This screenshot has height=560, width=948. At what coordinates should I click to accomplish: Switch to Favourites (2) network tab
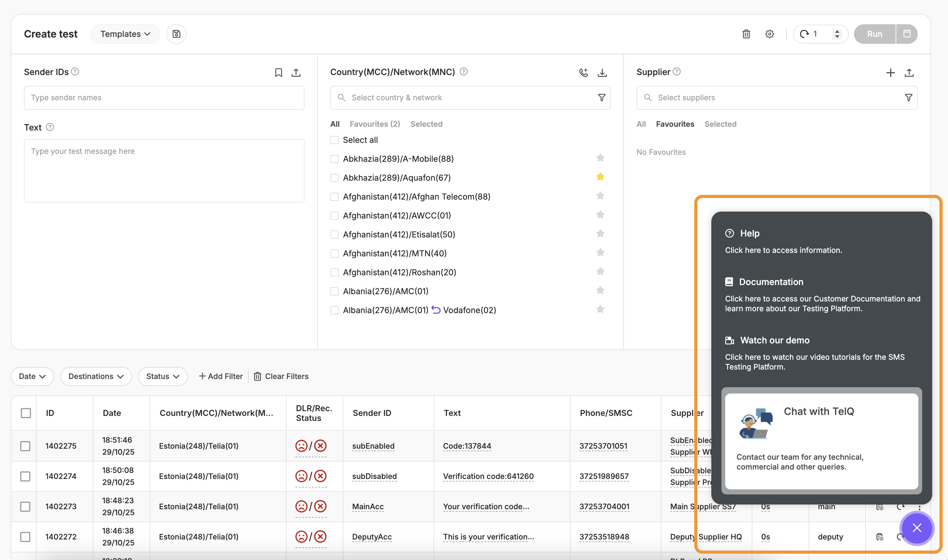[375, 124]
